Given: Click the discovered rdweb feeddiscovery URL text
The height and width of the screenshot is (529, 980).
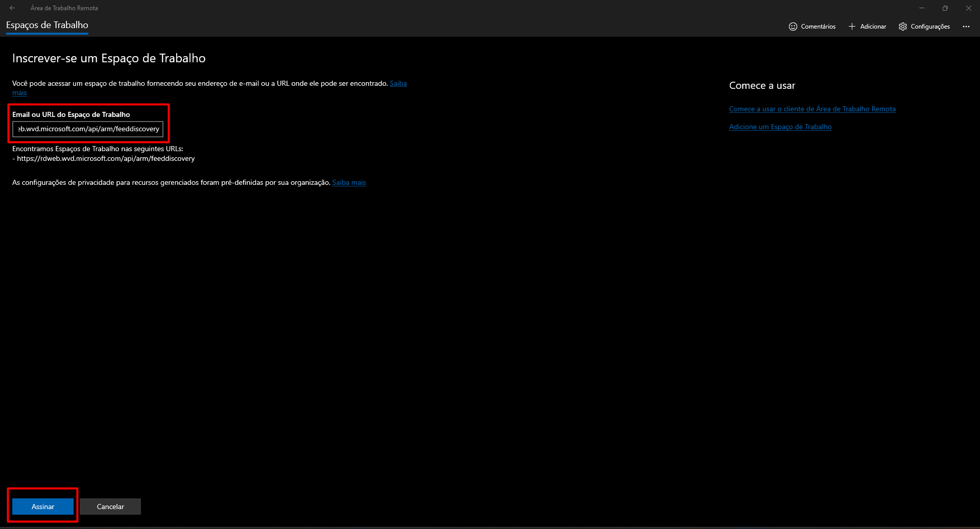Looking at the screenshot, I should [106, 158].
